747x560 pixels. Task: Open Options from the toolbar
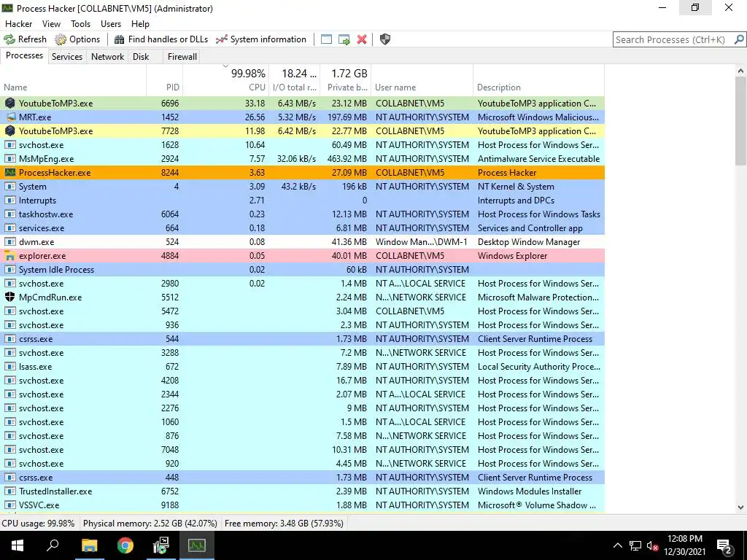tap(77, 39)
